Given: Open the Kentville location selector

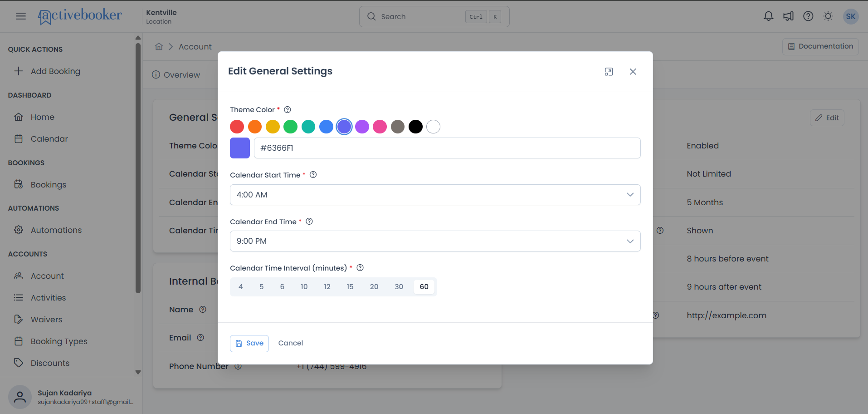Looking at the screenshot, I should (161, 16).
